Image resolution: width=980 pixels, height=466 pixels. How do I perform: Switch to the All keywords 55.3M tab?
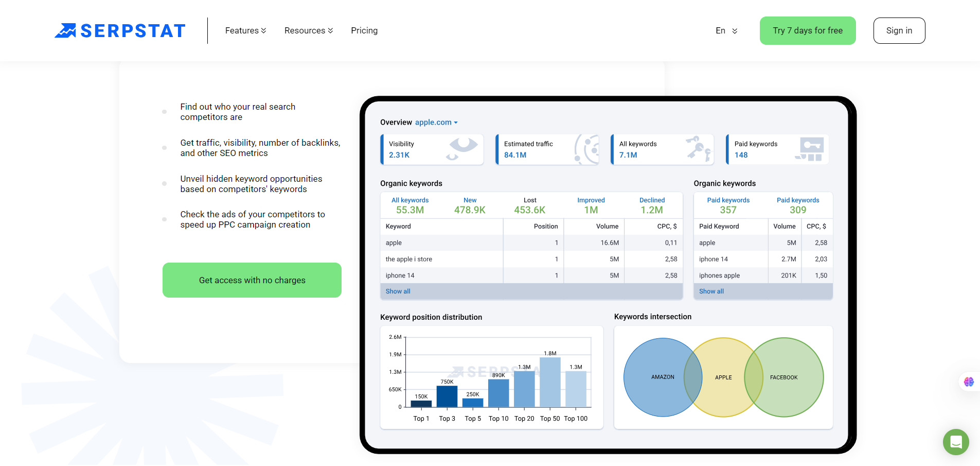click(x=410, y=205)
